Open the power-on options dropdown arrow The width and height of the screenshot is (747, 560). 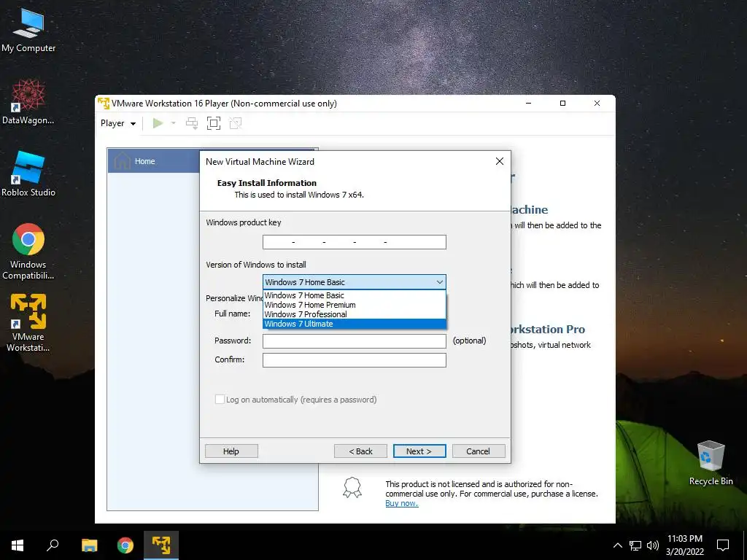174,123
